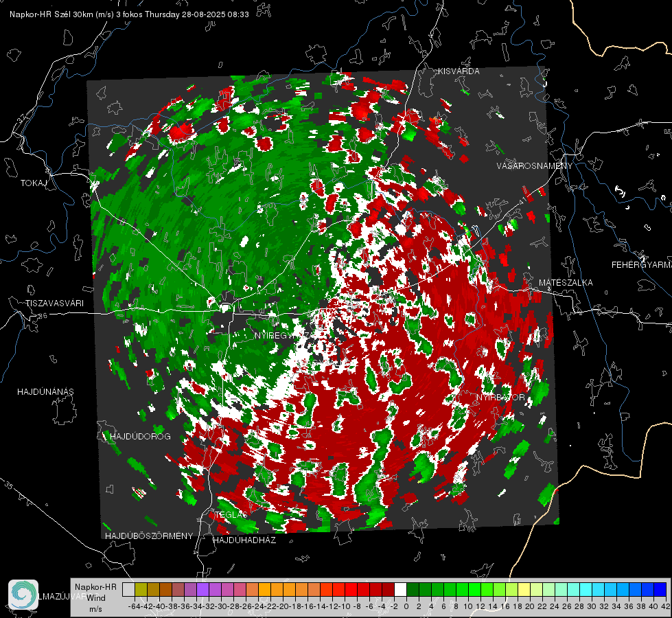Screen dimensions: 672x618
Task: Click the yellow legend color swatch
Action: pos(524,590)
